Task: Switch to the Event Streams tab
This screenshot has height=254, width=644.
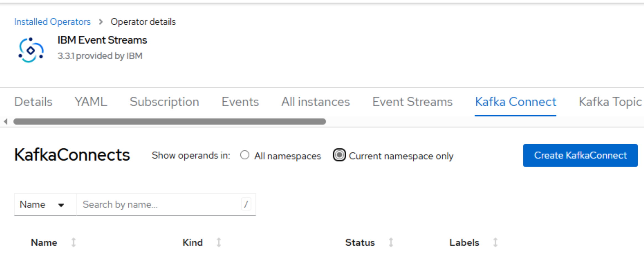Action: (412, 102)
